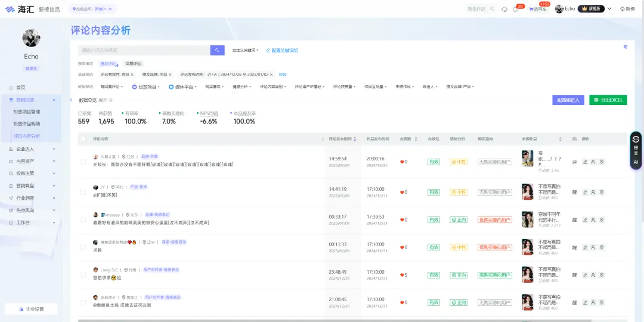This screenshot has height=322, width=644.
Task: Click the edit pencil icon in 九岛之滨 row
Action: click(x=586, y=162)
